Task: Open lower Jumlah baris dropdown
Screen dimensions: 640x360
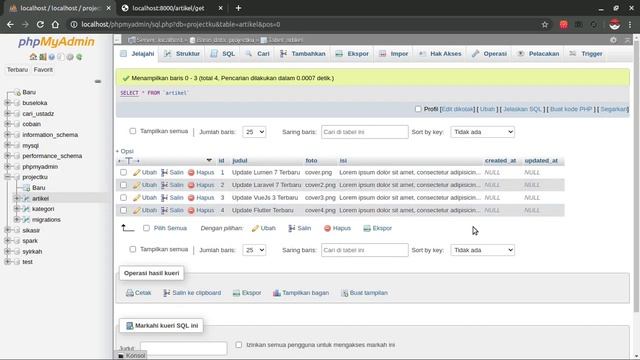Action: tap(254, 250)
